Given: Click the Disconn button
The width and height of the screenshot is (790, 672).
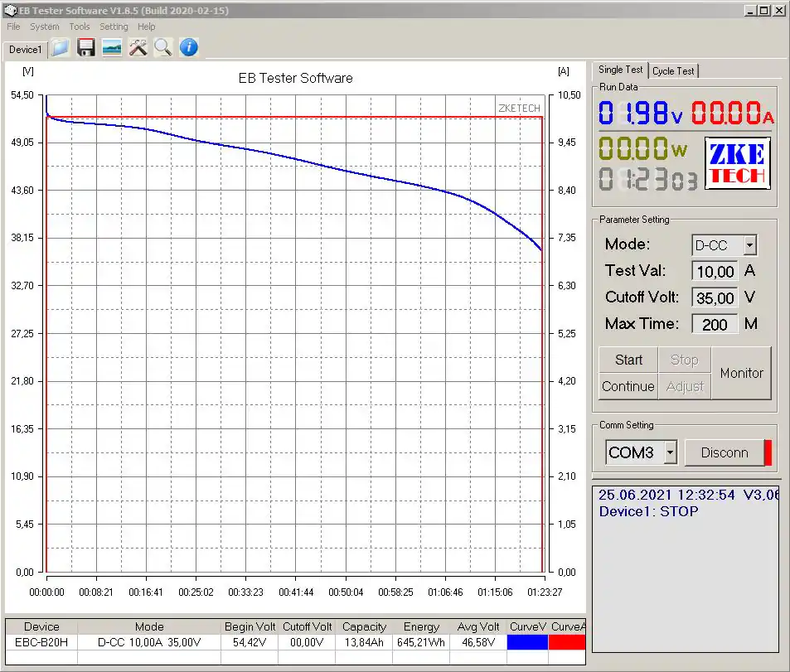Looking at the screenshot, I should (724, 452).
